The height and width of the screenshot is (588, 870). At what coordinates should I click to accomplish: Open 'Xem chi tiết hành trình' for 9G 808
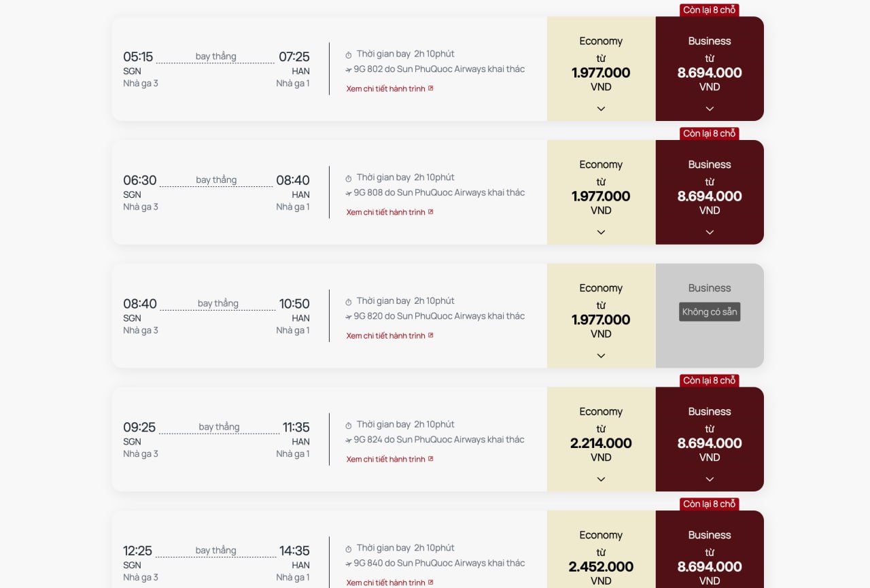[x=386, y=212]
